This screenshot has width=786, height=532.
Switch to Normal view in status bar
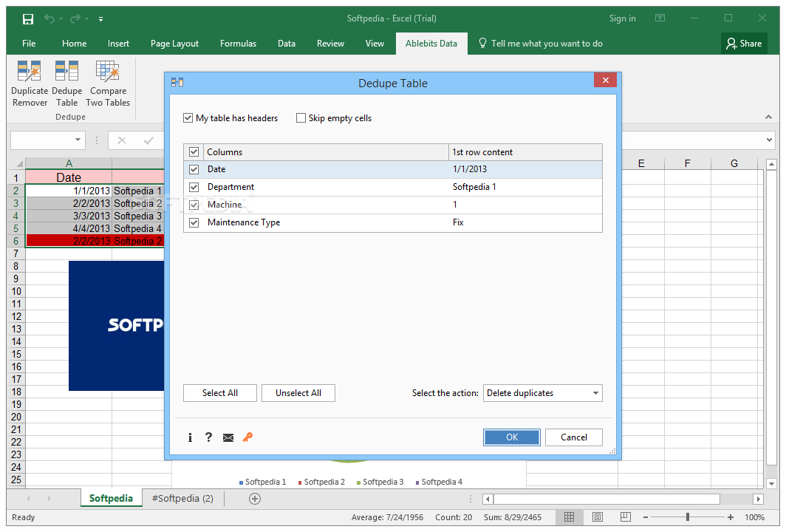(569, 517)
